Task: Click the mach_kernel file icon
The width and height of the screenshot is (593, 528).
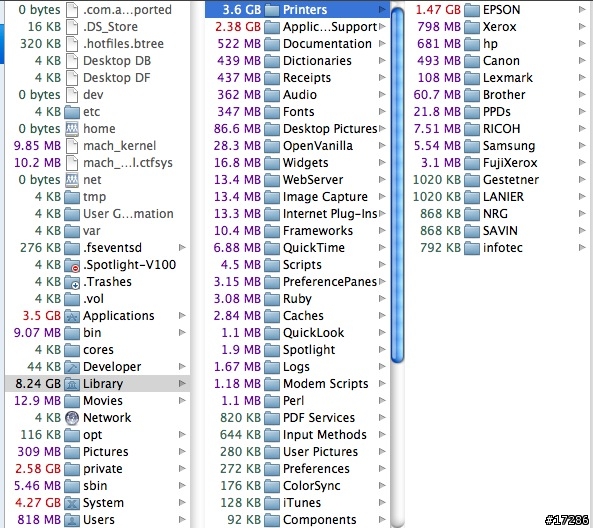Action: tap(72, 146)
